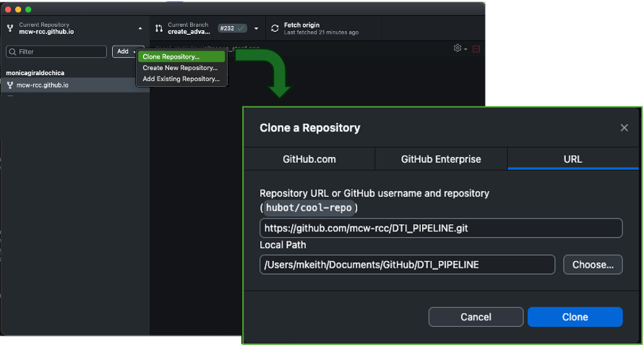Select Create New Repository... menu entry
Screen dimensions: 644x345
180,68
